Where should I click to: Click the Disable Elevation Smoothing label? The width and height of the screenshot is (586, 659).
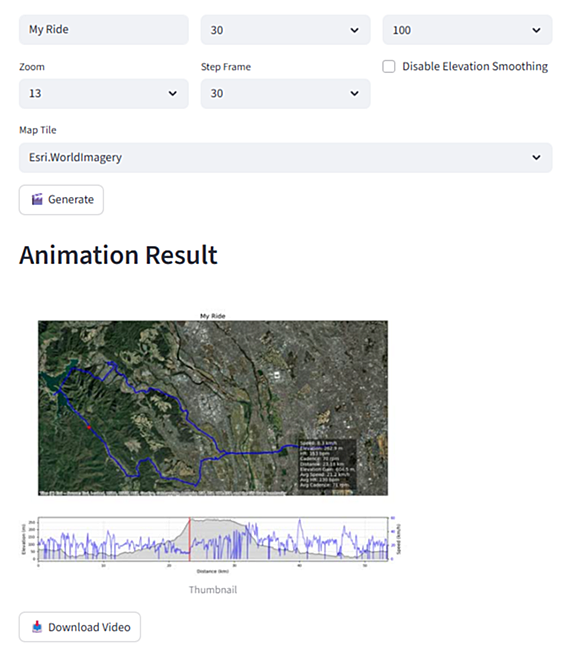pos(475,66)
